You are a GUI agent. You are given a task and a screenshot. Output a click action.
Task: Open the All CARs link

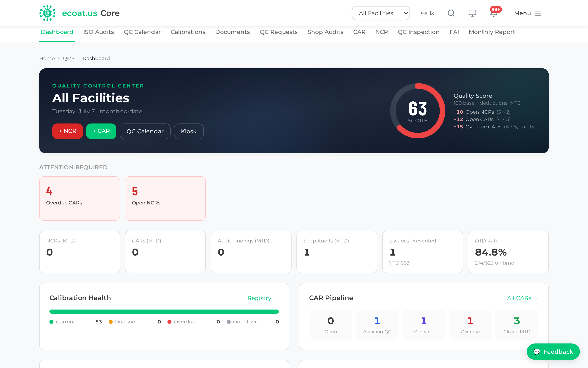523,298
